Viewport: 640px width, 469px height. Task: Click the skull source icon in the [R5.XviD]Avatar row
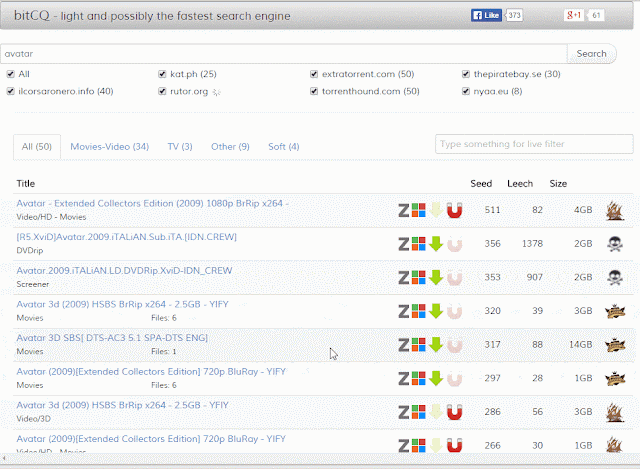point(615,244)
